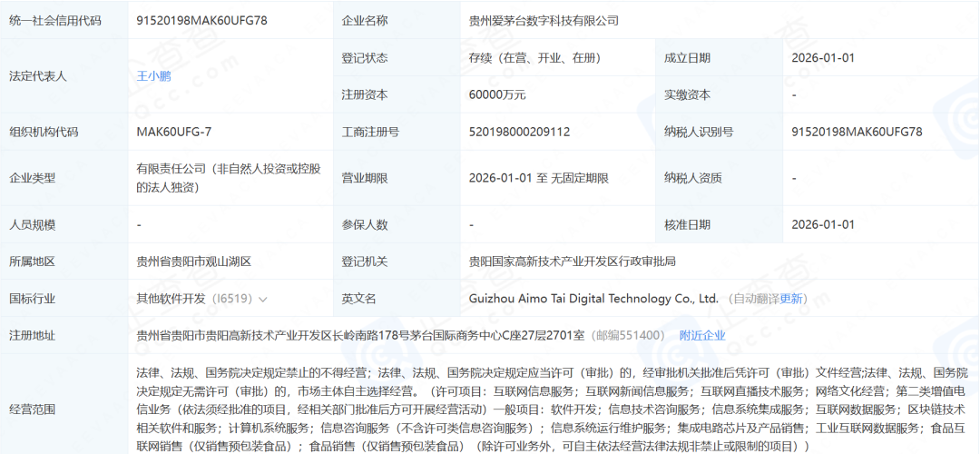
Task: Click the industry code （I6519） text
Action: coord(232,299)
